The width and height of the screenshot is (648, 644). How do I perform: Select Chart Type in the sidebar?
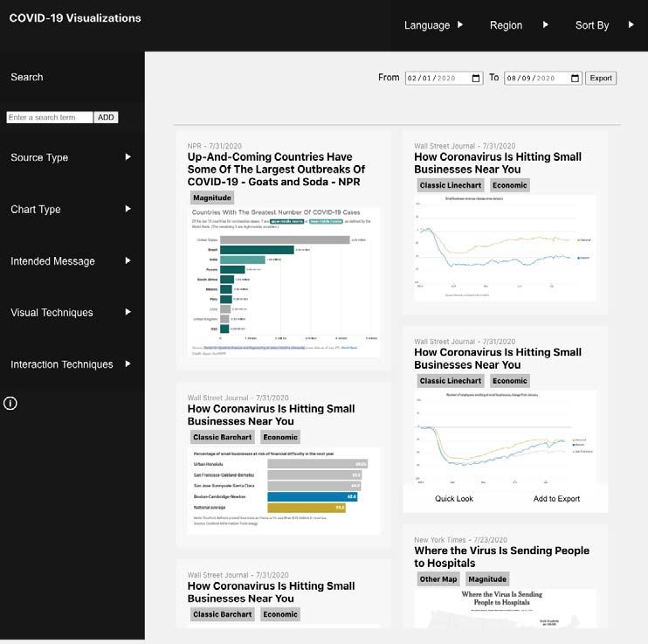pos(36,210)
